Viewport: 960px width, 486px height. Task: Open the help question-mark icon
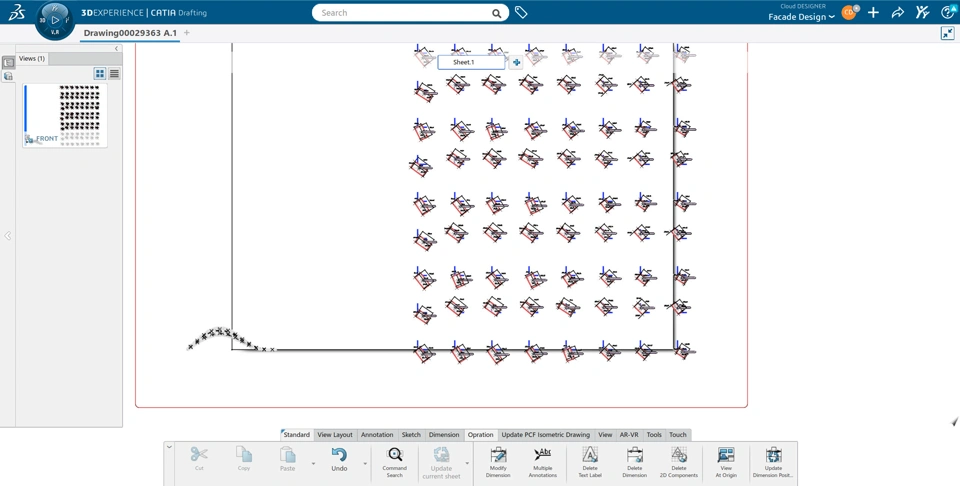[x=947, y=12]
